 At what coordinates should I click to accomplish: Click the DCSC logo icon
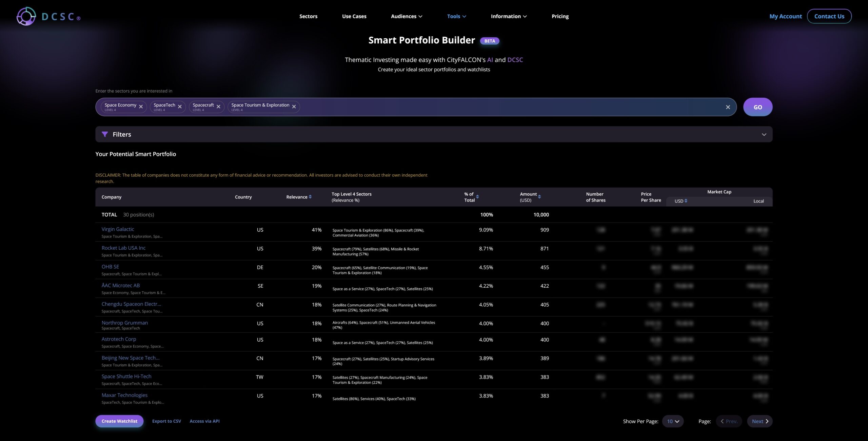point(26,16)
